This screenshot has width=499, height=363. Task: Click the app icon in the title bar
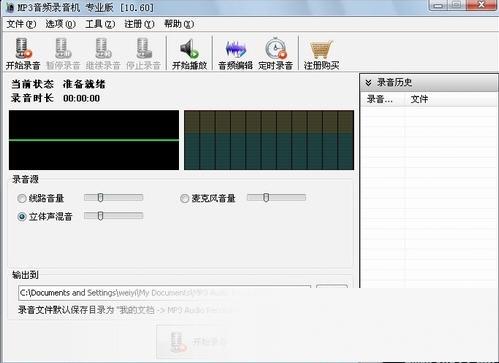10,7
